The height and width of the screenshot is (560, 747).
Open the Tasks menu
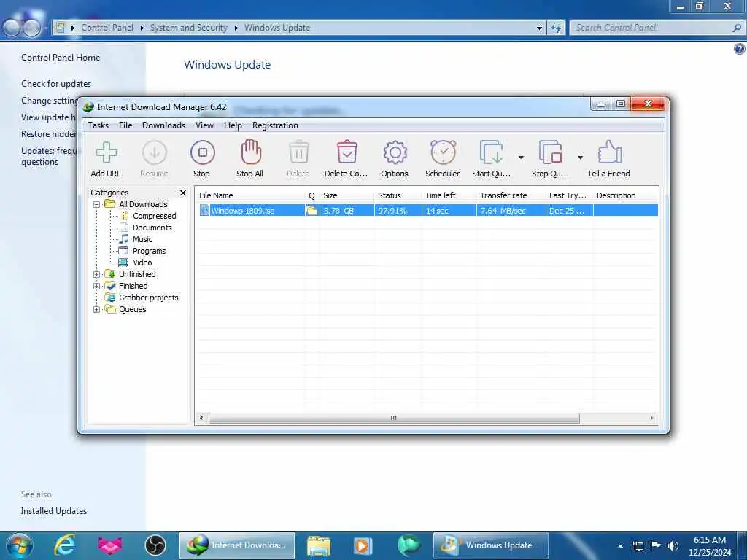click(98, 125)
